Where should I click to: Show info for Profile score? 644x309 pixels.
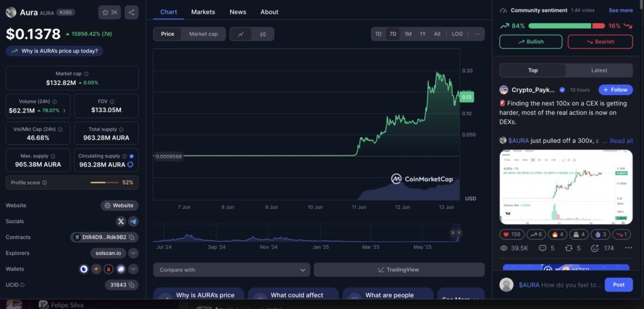point(45,183)
